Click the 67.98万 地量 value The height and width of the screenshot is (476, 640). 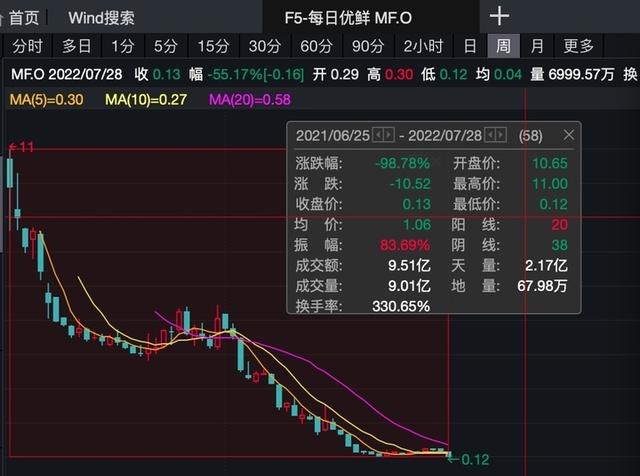coord(542,286)
